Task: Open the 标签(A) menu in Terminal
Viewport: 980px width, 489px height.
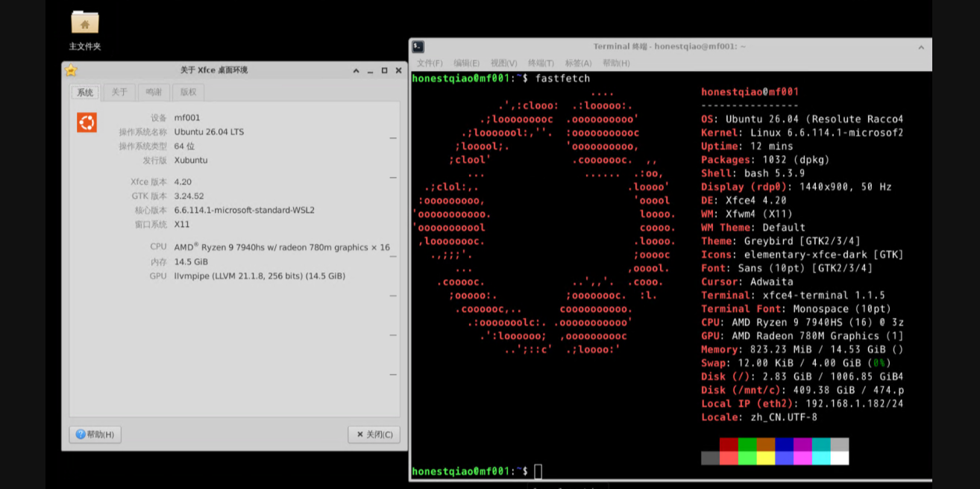Action: point(578,63)
